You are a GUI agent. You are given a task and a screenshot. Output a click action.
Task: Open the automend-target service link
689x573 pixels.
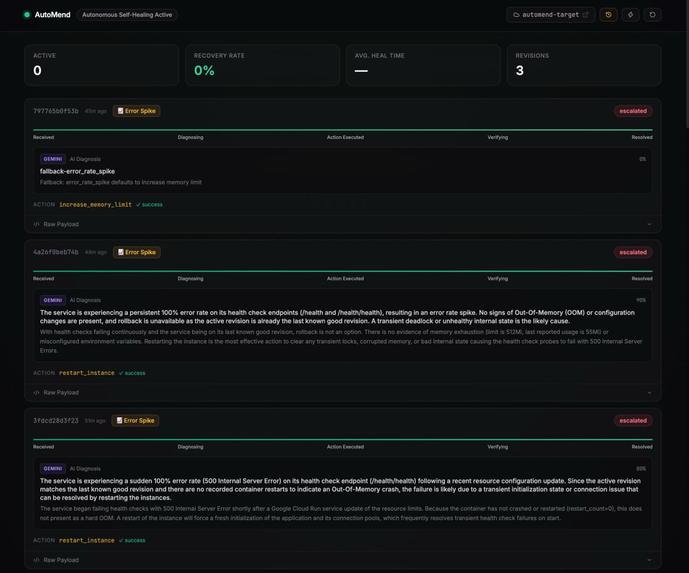point(551,15)
